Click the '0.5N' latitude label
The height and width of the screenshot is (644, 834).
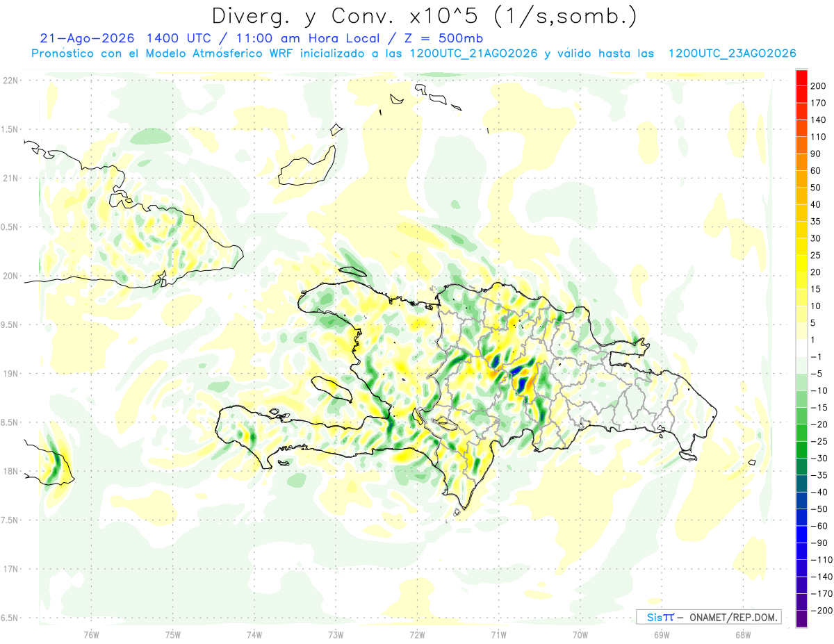pos(10,227)
